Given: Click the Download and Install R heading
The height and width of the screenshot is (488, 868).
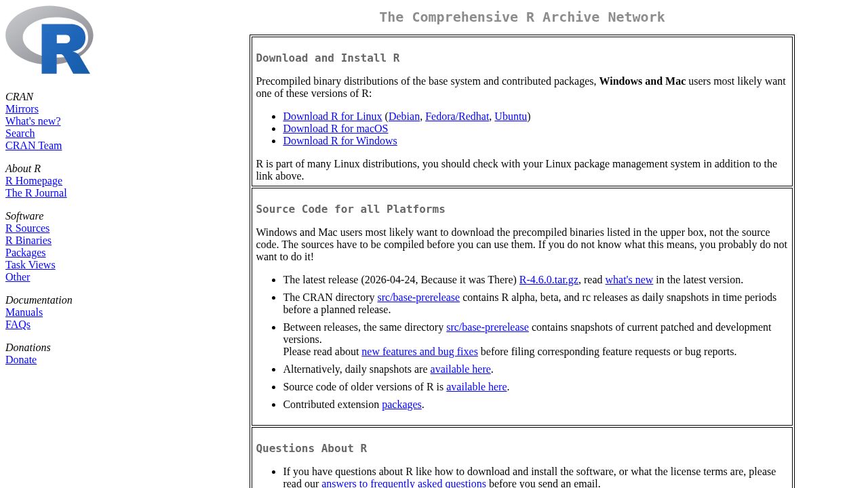Looking at the screenshot, I should coord(328,58).
